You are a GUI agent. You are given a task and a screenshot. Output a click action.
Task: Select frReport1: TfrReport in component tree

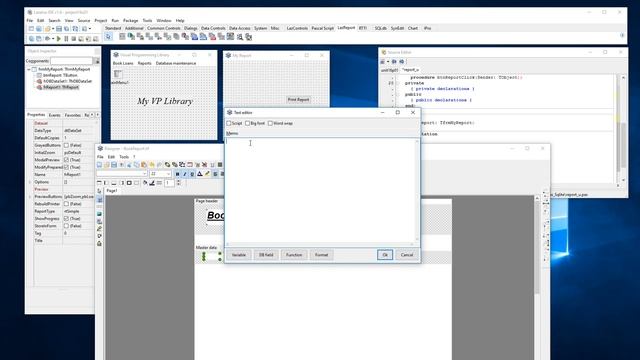click(x=61, y=87)
